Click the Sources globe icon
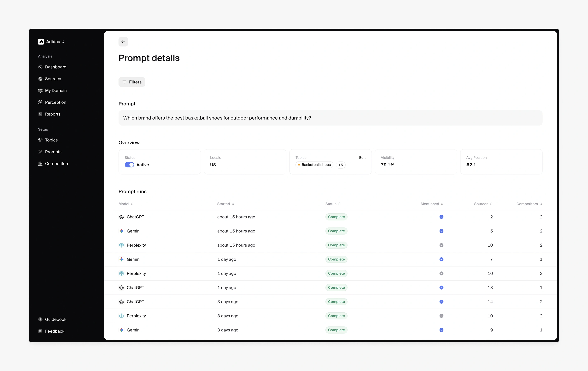Screen dimensions: 588x371 click(40, 79)
